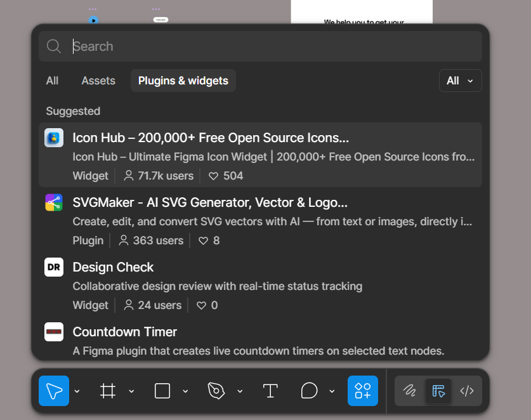
Task: Select the Comment tool
Action: coord(309,391)
